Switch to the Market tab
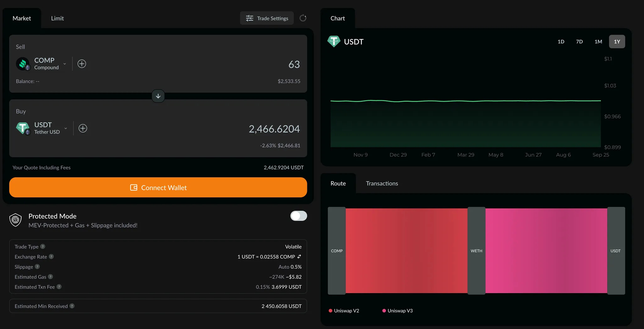The image size is (644, 329). 22,18
